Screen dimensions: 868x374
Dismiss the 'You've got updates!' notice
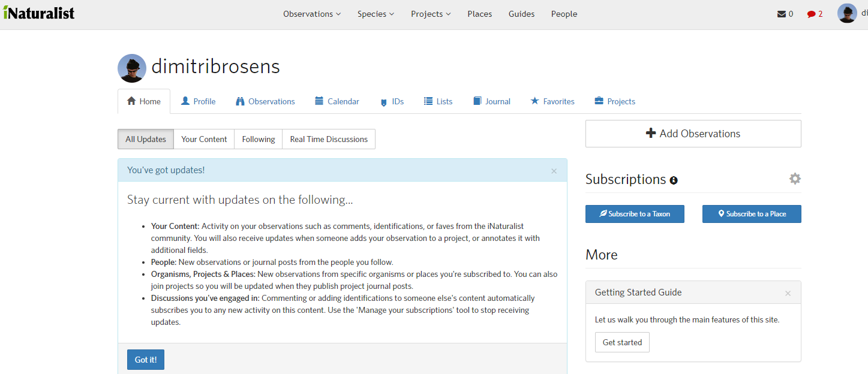(554, 171)
